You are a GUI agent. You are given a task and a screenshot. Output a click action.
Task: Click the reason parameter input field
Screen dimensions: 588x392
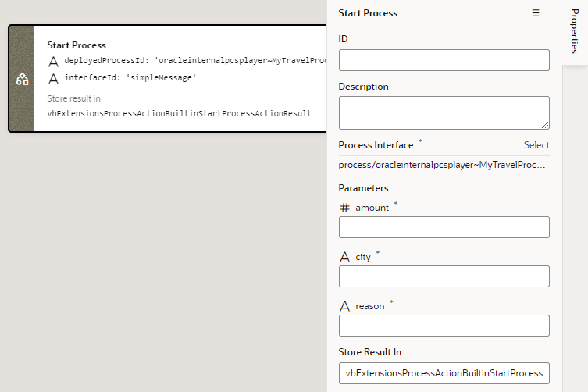click(x=444, y=326)
